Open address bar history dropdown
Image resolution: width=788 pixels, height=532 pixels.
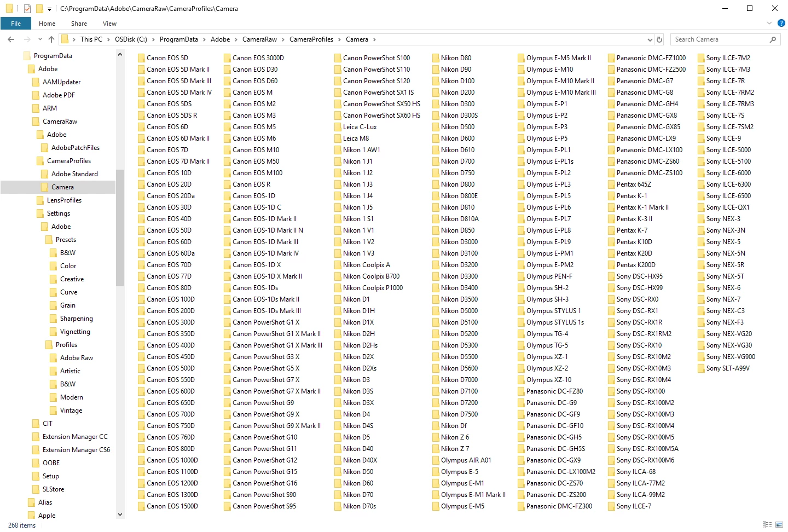[650, 39]
